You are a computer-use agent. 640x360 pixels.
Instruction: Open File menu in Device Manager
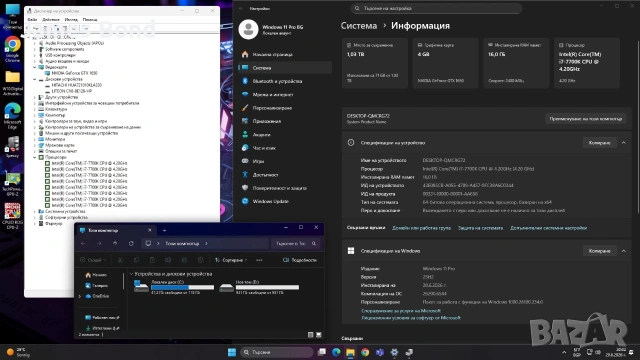[32, 19]
